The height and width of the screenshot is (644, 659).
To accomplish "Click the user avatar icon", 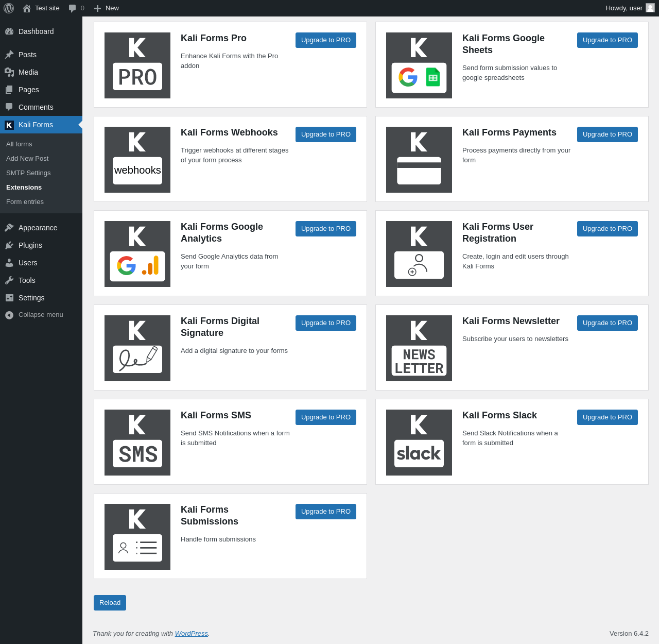I will click(x=650, y=8).
